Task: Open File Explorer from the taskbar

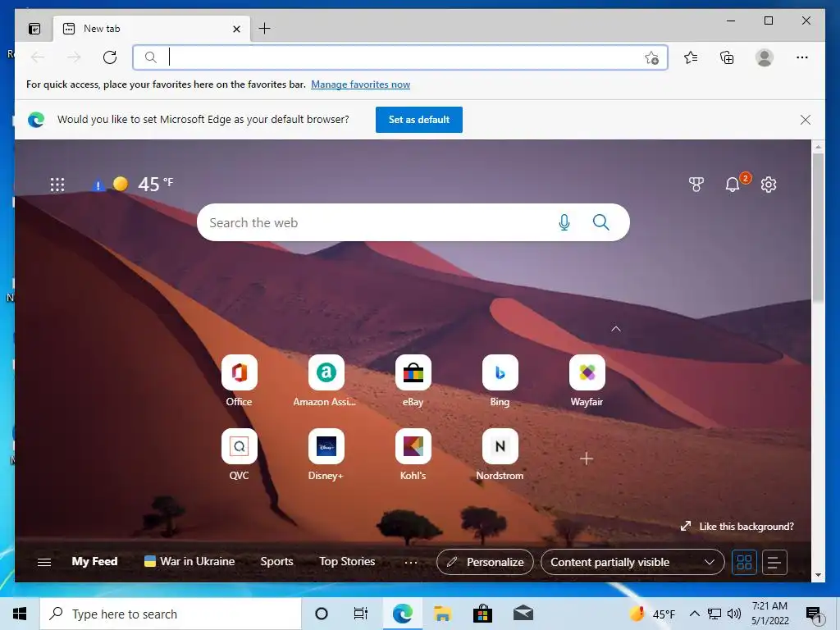Action: click(x=442, y=614)
